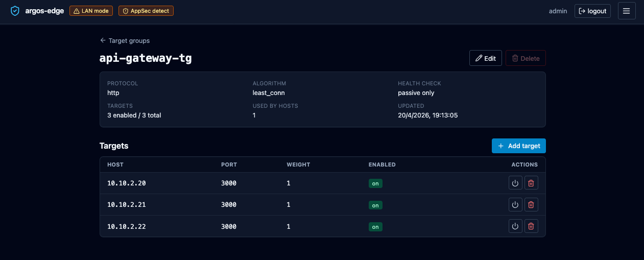Screen dimensions: 644x260
Task: Click the Targets section heading
Action: (114, 146)
